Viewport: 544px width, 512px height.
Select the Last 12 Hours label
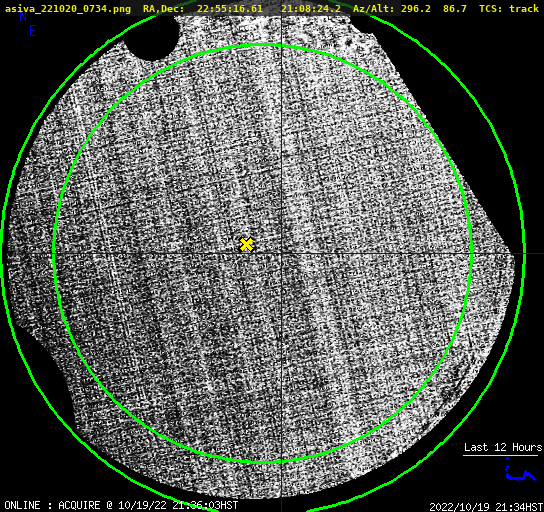(503, 447)
